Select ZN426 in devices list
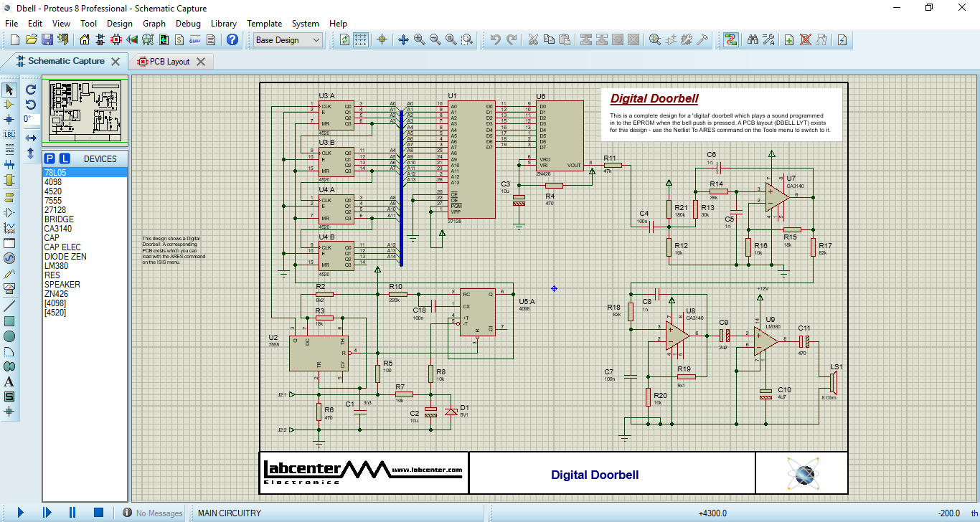The image size is (980, 522). [85, 294]
